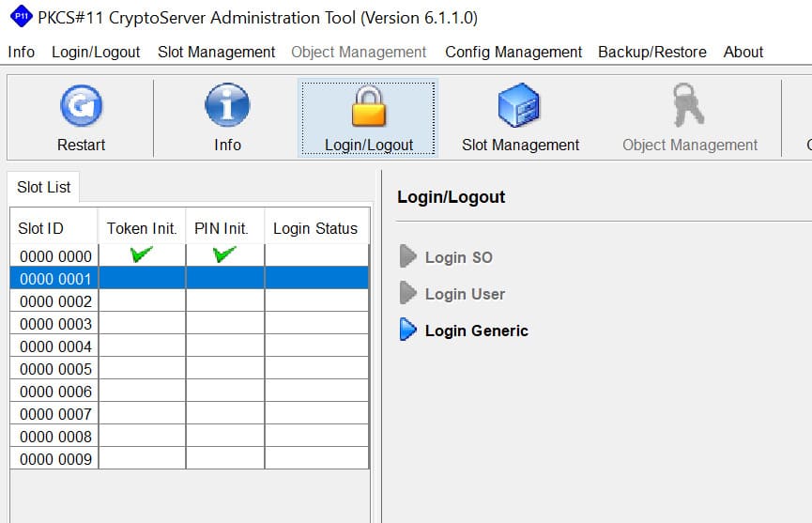Image resolution: width=812 pixels, height=523 pixels.
Task: Click the P11 application logo icon
Action: click(21, 16)
